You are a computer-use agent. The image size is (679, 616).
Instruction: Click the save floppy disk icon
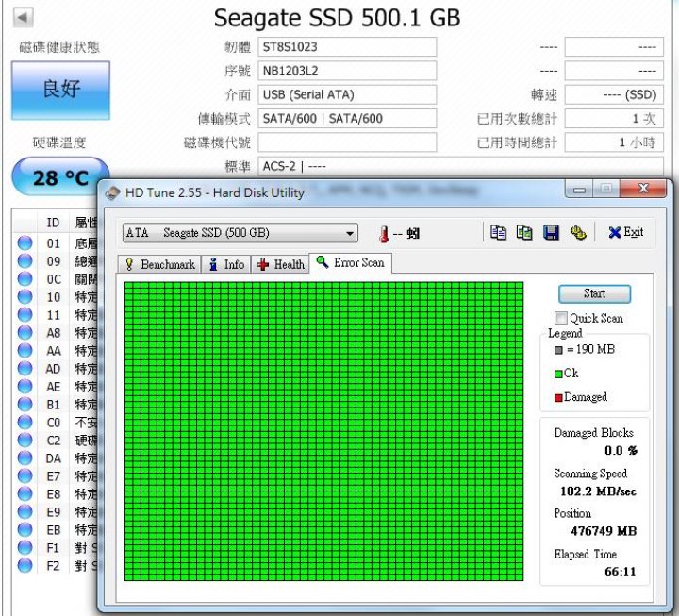pos(551,233)
